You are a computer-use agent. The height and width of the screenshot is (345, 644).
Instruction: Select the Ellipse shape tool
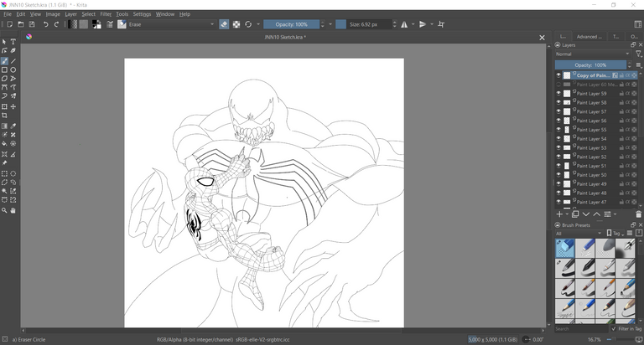[x=13, y=70]
